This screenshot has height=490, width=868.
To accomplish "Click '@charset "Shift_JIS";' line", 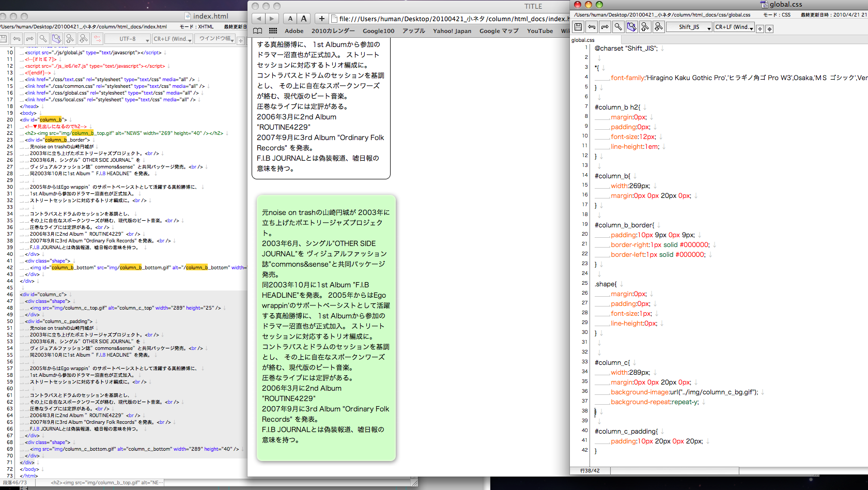I will 626,48.
